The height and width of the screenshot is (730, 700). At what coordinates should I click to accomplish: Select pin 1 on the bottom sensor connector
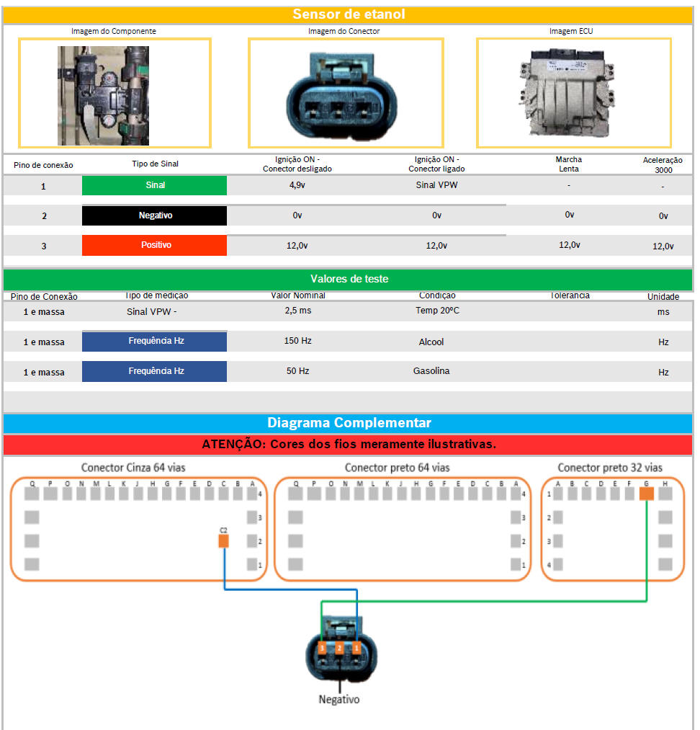click(x=356, y=649)
